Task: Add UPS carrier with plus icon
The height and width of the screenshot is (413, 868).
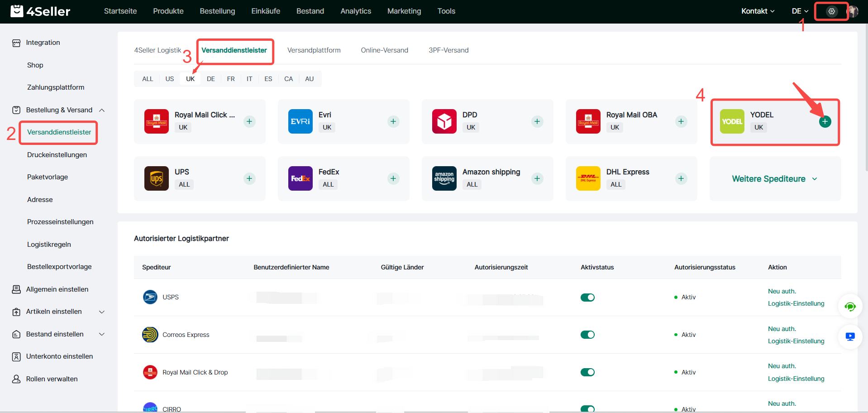Action: [x=249, y=178]
